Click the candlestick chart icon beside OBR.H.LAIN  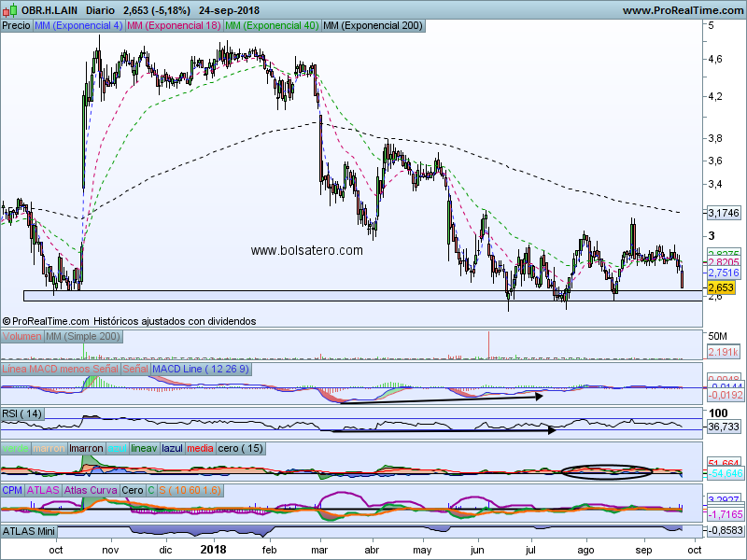[8, 10]
